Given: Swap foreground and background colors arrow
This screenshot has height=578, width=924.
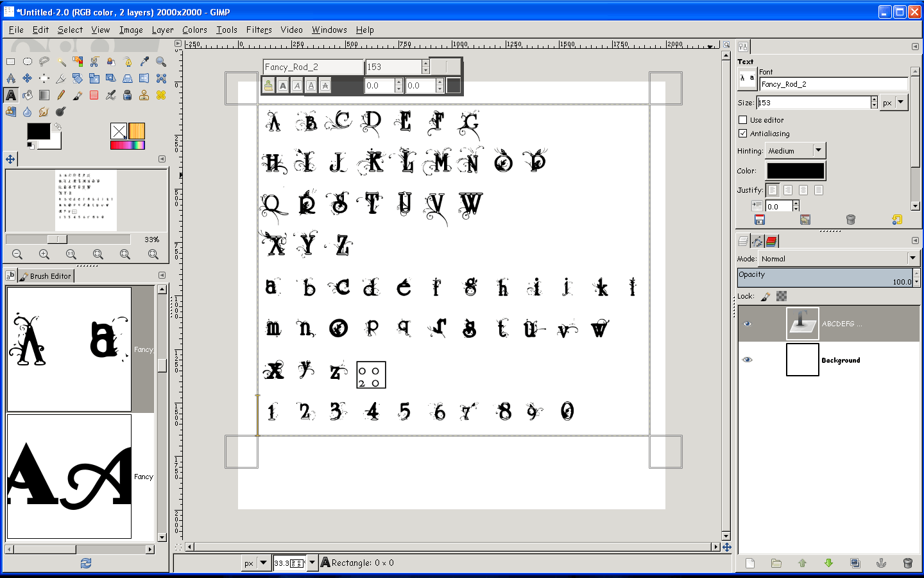Looking at the screenshot, I should point(57,127).
